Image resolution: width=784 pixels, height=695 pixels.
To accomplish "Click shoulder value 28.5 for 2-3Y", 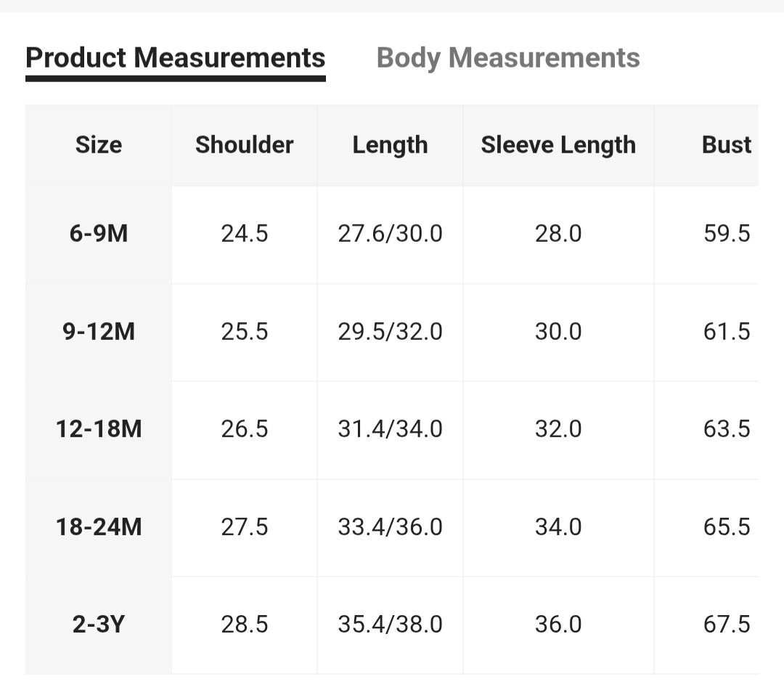I will pyautogui.click(x=245, y=625).
